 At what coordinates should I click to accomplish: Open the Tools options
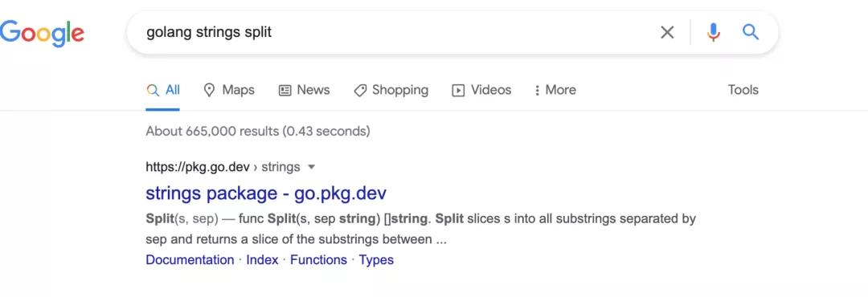tap(743, 90)
